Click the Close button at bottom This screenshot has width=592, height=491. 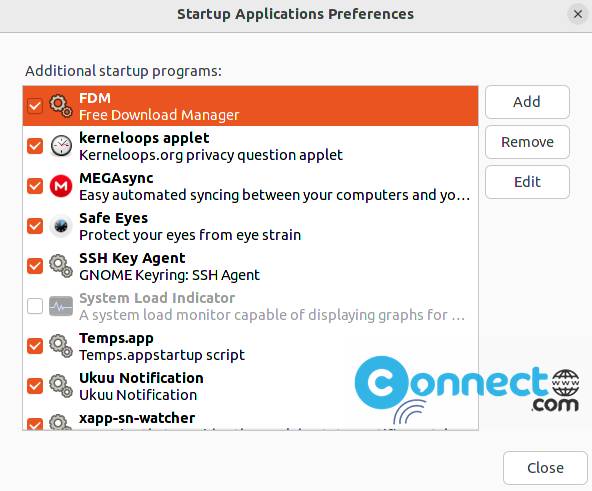click(x=545, y=468)
